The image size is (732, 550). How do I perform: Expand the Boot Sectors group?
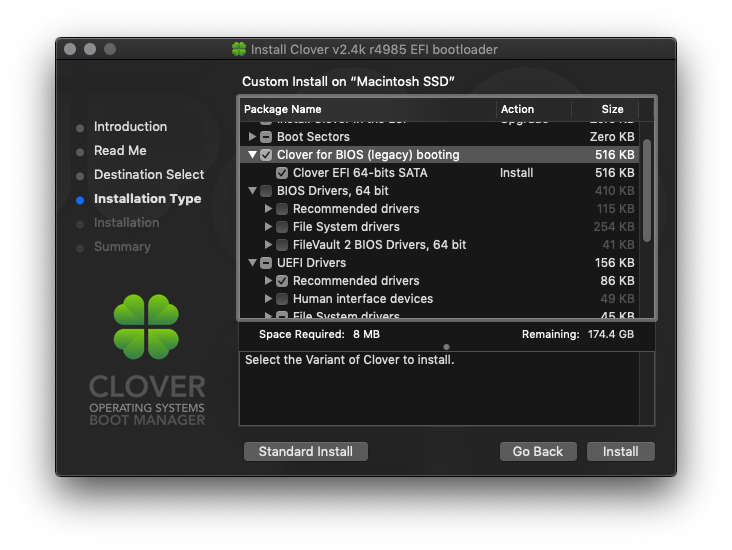tap(252, 136)
